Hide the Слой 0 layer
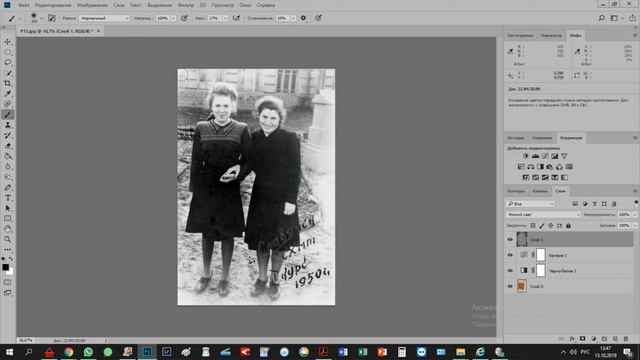 (x=510, y=286)
